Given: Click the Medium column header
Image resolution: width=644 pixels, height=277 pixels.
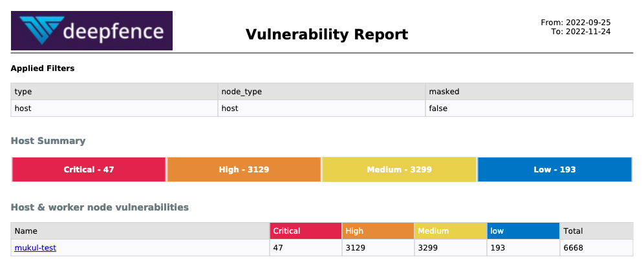Looking at the screenshot, I should coord(451,231).
